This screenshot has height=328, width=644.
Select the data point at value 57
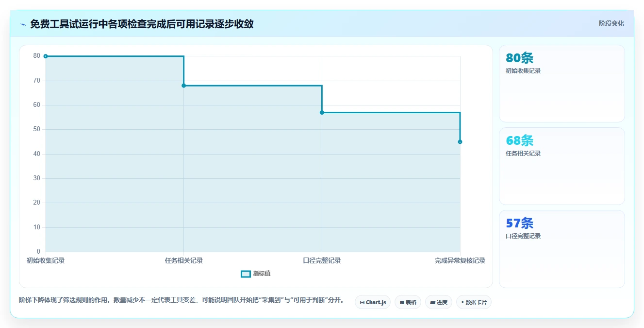[x=322, y=112]
